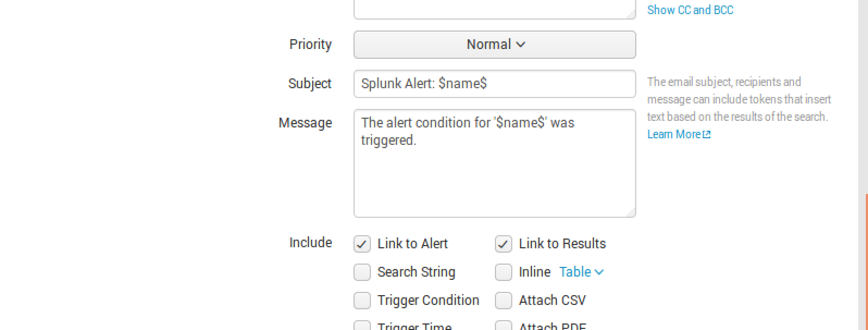
Task: Enable the Trigger Condition checkbox
Action: (362, 301)
